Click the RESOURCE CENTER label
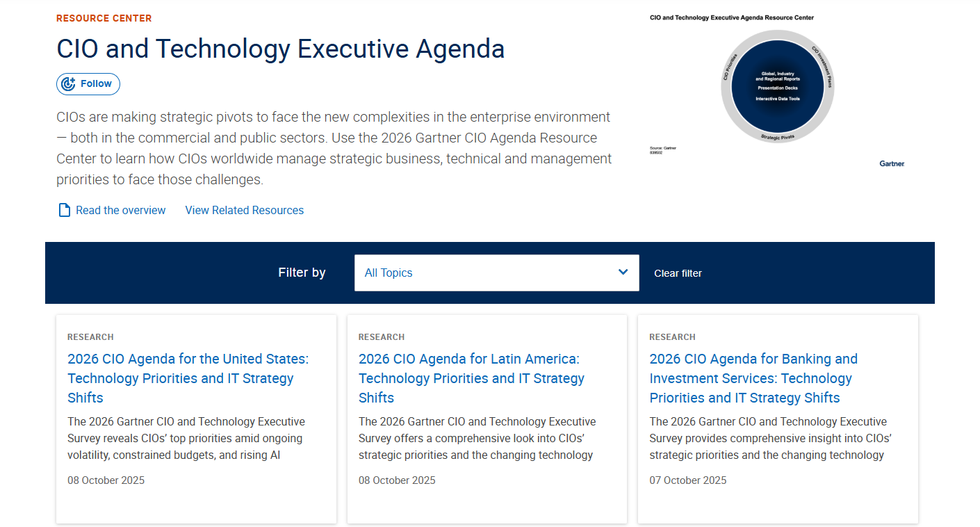The height and width of the screenshot is (527, 980). (104, 18)
